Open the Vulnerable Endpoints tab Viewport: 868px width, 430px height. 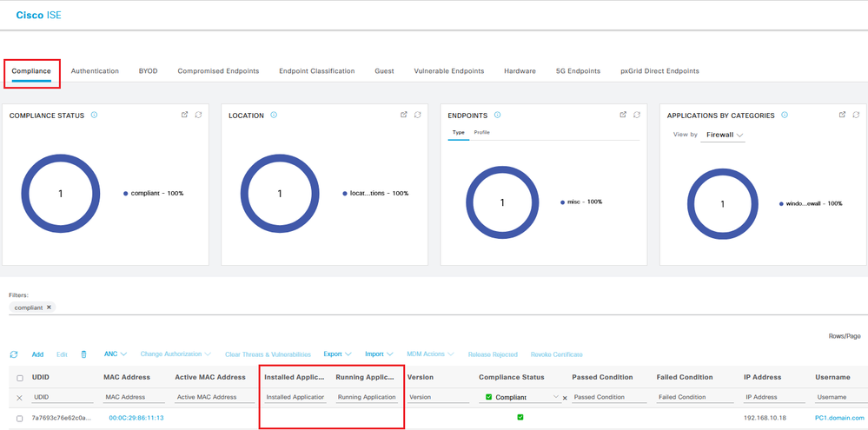(449, 71)
